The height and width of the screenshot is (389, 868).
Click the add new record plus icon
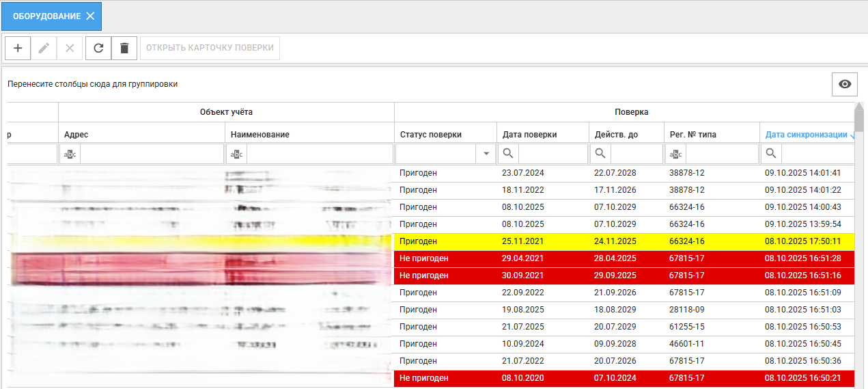coord(18,49)
